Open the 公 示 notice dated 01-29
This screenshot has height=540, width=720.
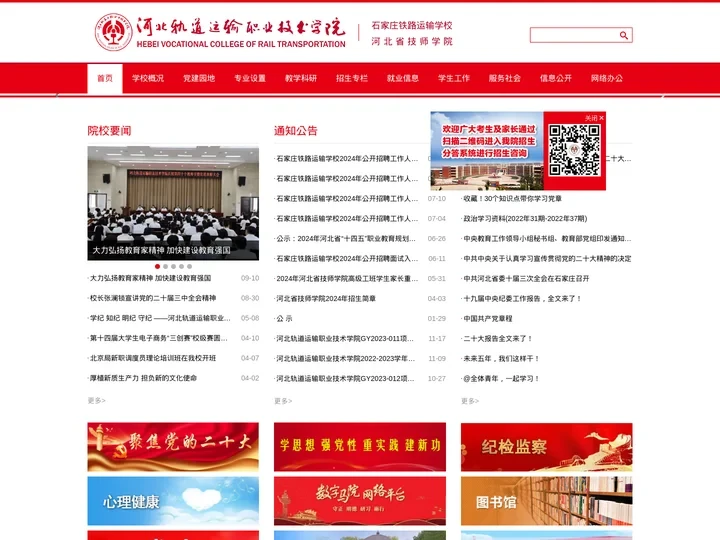tap(284, 319)
